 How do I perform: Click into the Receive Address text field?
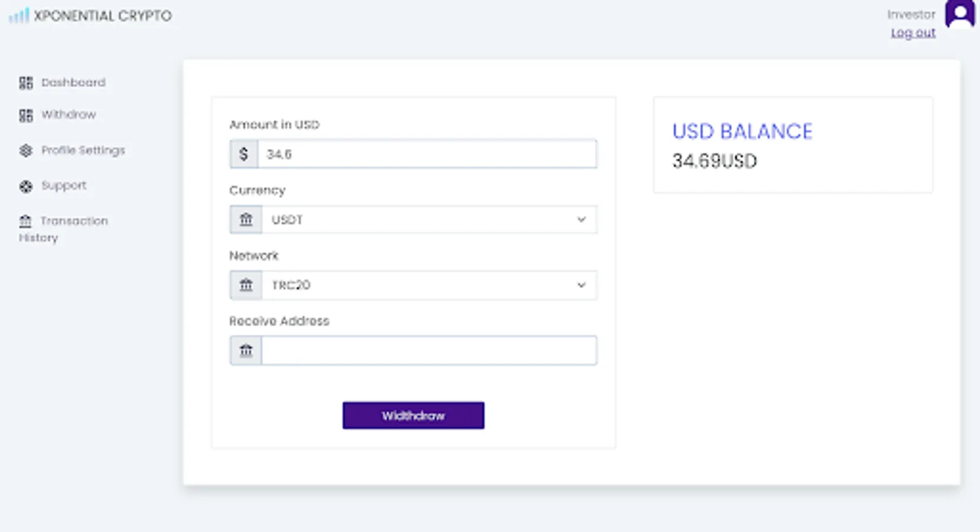pyautogui.click(x=429, y=351)
